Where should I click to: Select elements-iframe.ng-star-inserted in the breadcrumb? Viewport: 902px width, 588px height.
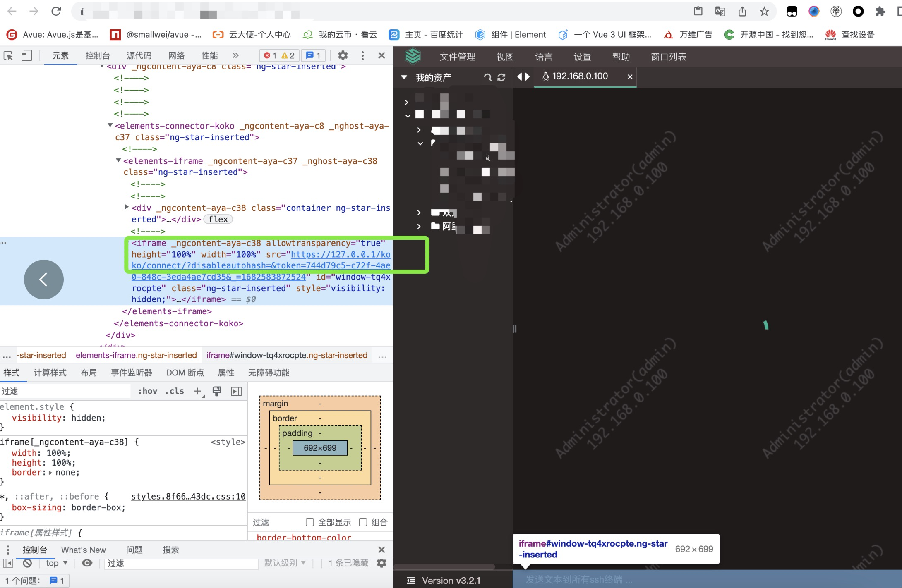click(x=136, y=355)
